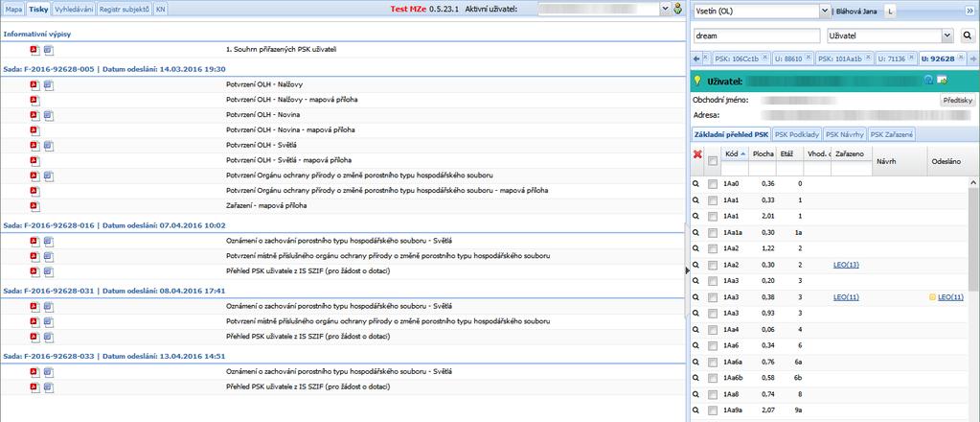The height and width of the screenshot is (422, 980).
Task: Open document icon for Potvrzení OLH - Nalžovy
Action: pos(49,84)
